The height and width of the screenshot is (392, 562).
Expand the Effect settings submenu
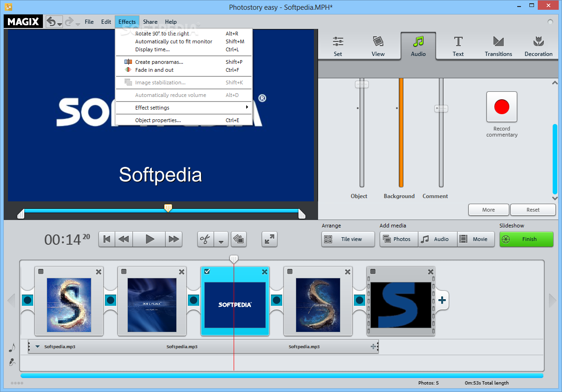[x=184, y=108]
